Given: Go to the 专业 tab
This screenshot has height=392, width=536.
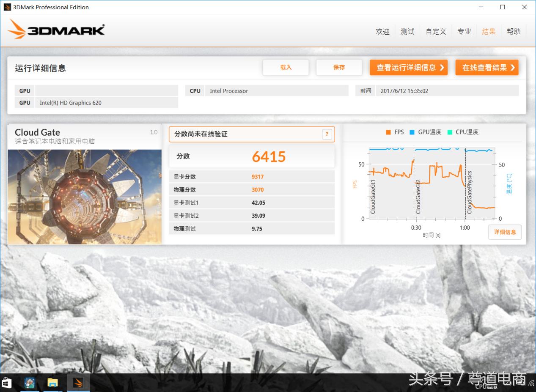Looking at the screenshot, I should click(464, 31).
